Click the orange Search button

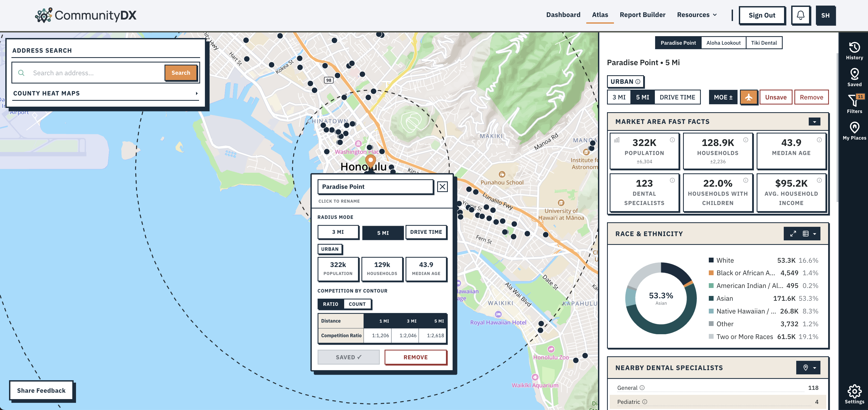181,73
